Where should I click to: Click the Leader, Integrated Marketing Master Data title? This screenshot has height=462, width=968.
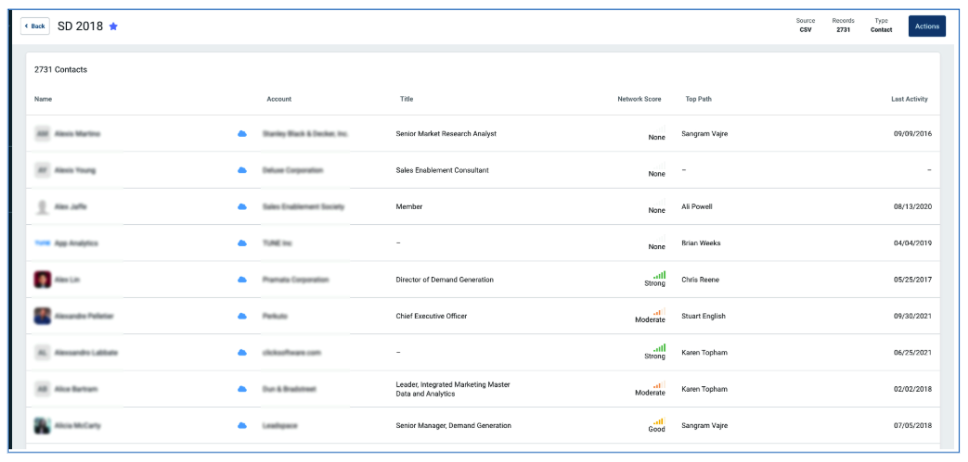pyautogui.click(x=453, y=389)
